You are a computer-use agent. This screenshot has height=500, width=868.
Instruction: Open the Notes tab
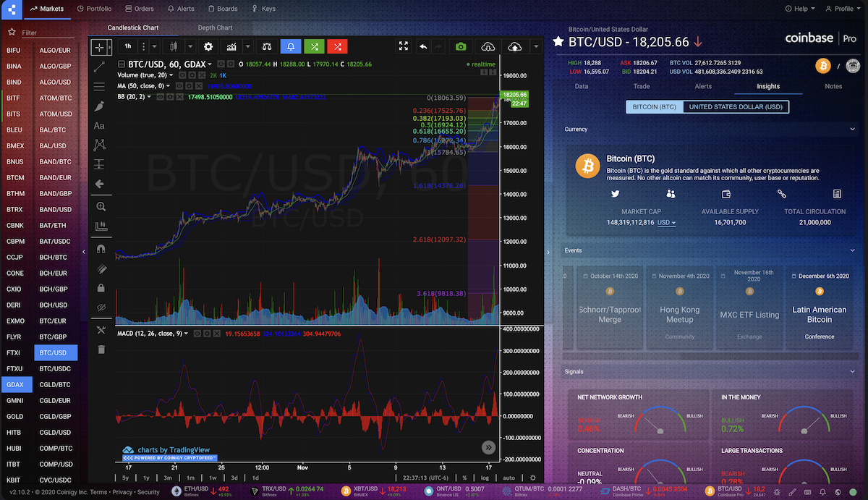(x=833, y=86)
